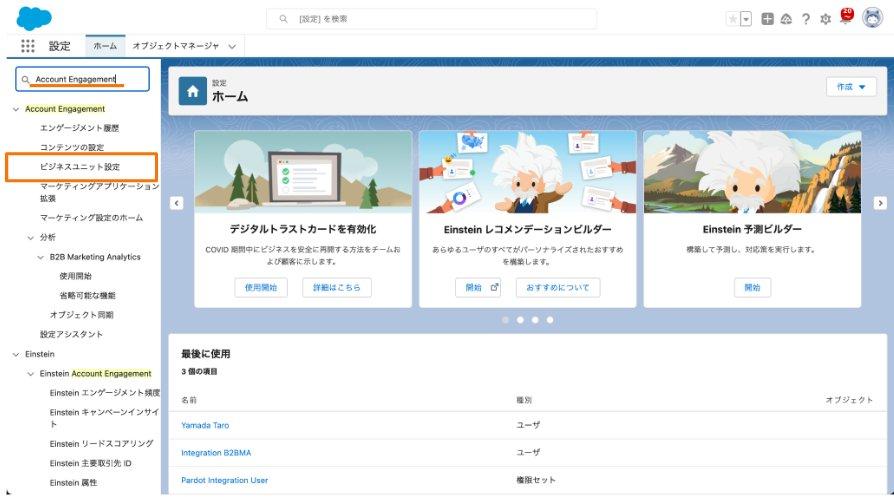Open Einstein エンゲージメント頻度 item
Viewport: 894px width, 497px height.
point(104,393)
